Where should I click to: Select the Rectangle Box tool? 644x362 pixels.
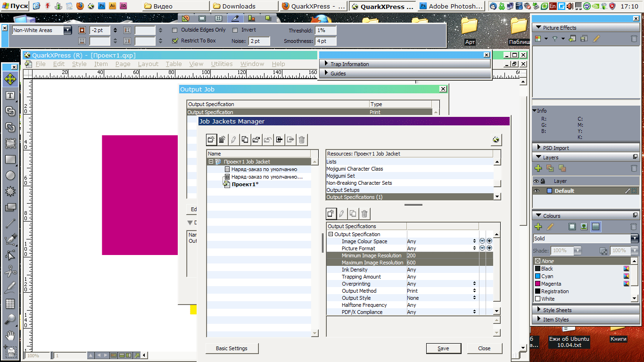click(x=10, y=159)
